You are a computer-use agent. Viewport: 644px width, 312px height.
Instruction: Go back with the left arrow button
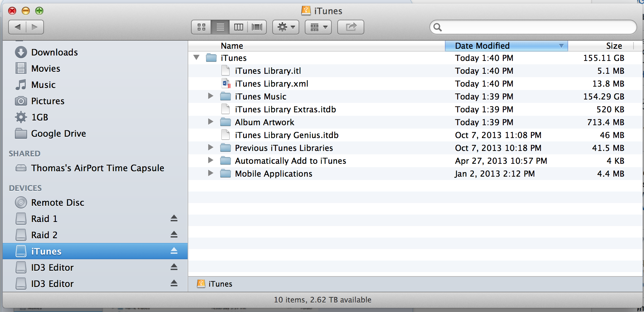pyautogui.click(x=18, y=27)
